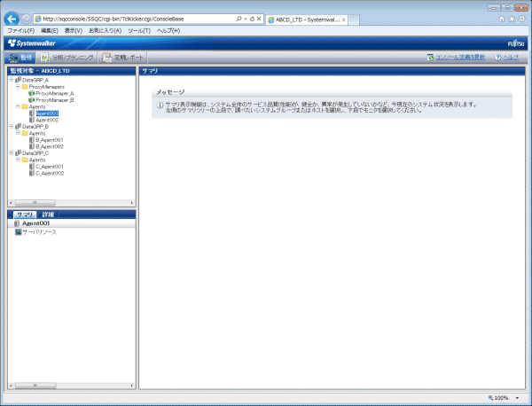Click the refresh icon in address bar
This screenshot has width=532, height=406.
tap(252, 19)
